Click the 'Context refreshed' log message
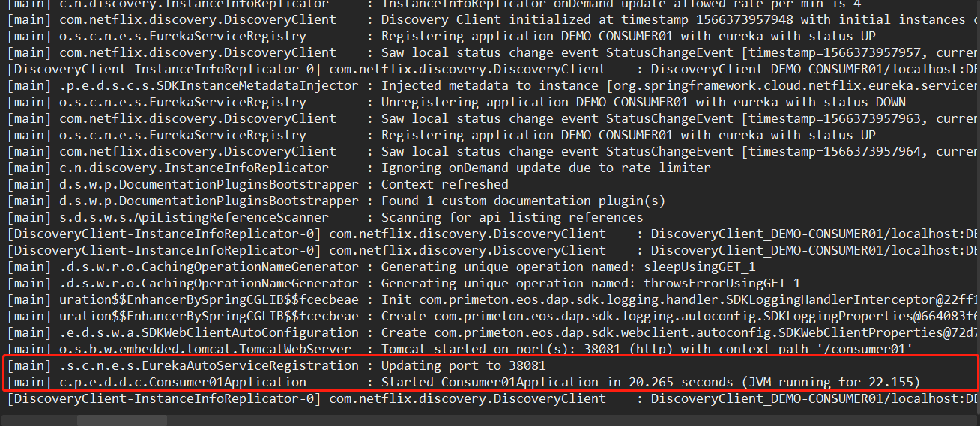This screenshot has height=426, width=980. click(x=444, y=184)
